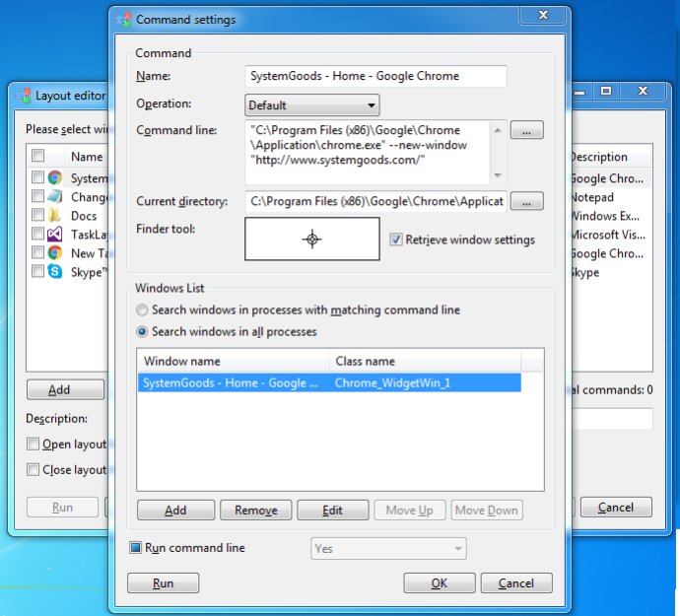Click Edit button under Windows List

click(x=333, y=511)
